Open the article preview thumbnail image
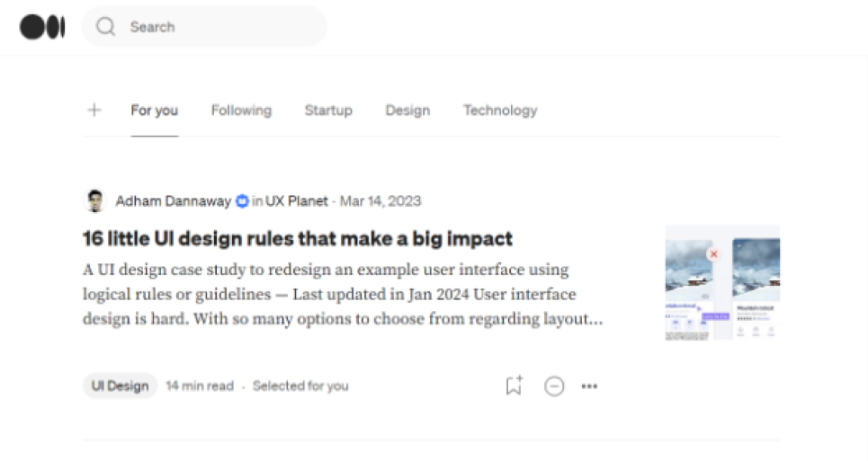868x461 pixels. 722,282
